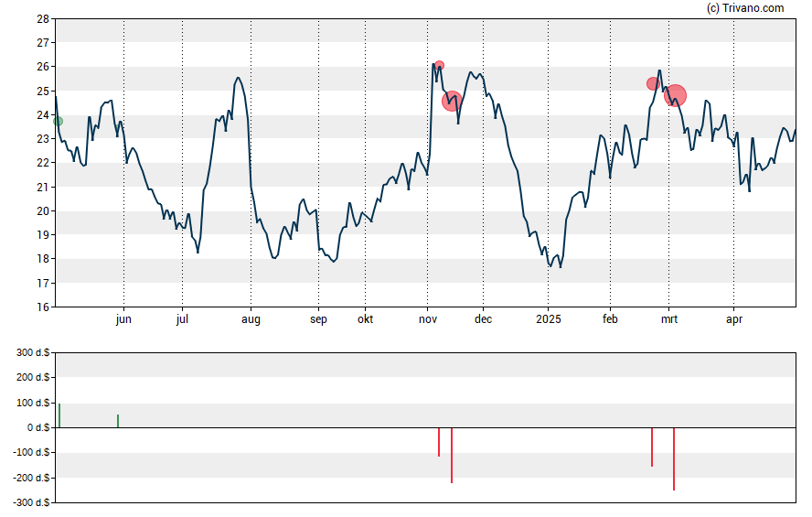Click the tall green bar near 100 d.$
This screenshot has height=517, width=812.
(x=59, y=415)
